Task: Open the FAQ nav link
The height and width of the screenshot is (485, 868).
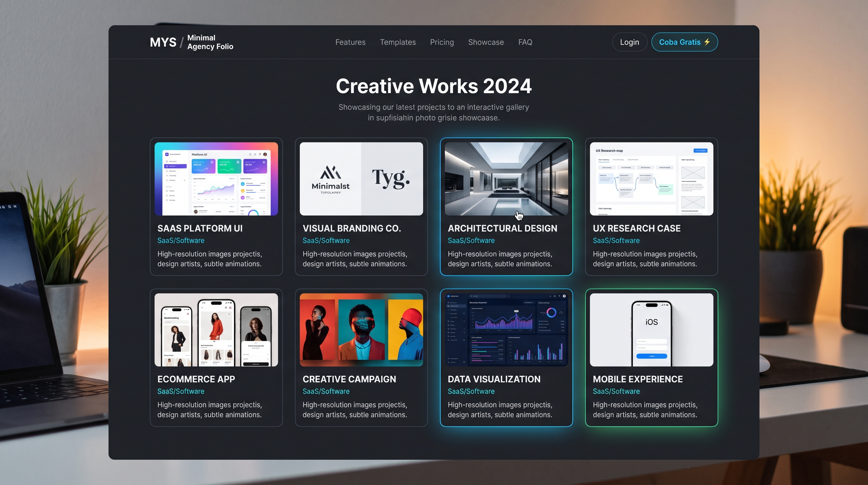Action: tap(525, 42)
